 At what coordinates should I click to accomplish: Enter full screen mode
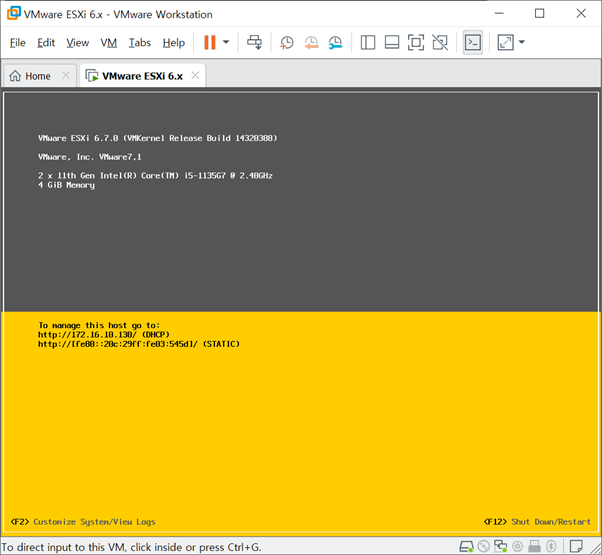[x=416, y=42]
